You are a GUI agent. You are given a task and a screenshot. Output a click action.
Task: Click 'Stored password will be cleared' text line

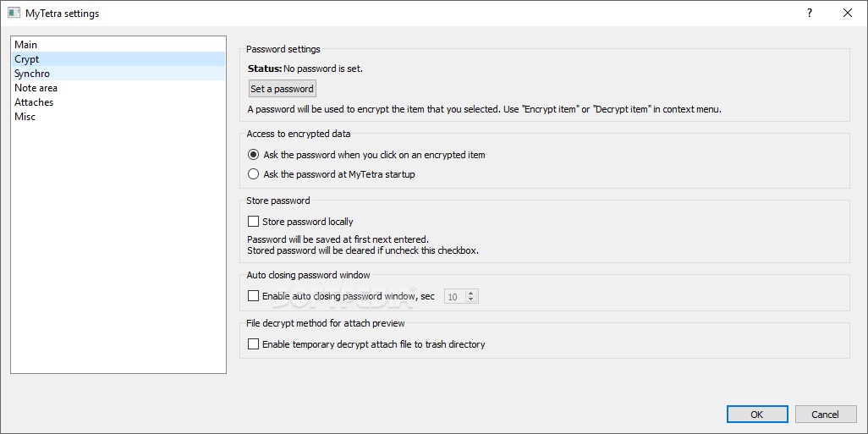pyautogui.click(x=363, y=250)
